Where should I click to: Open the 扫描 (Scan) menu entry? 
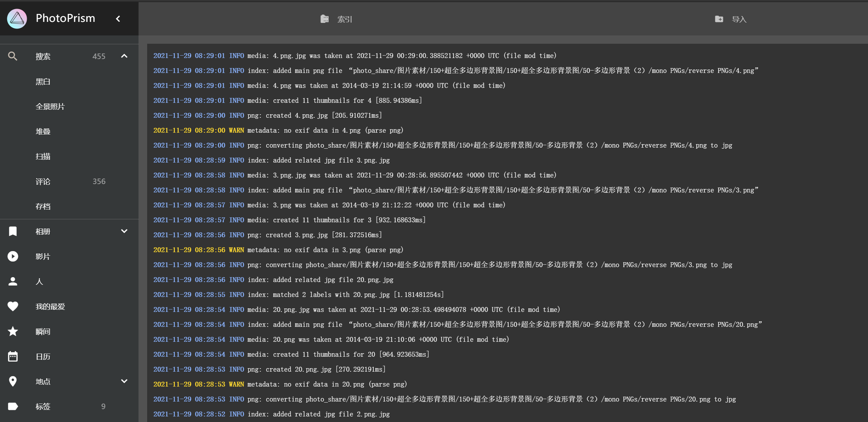(43, 156)
